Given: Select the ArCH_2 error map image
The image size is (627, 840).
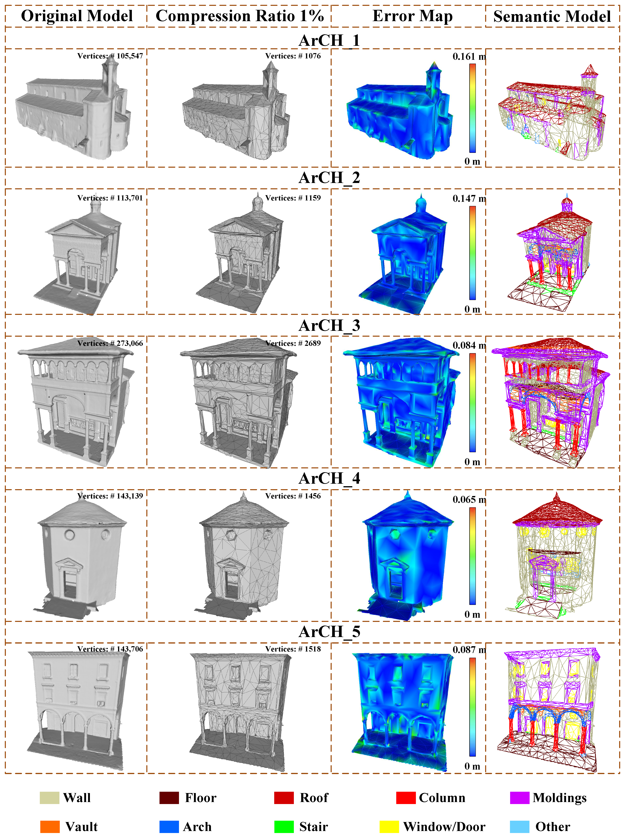Looking at the screenshot, I should [x=403, y=254].
